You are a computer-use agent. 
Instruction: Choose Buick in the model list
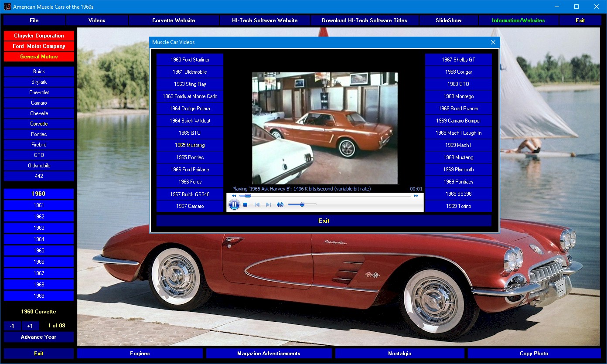click(x=39, y=71)
